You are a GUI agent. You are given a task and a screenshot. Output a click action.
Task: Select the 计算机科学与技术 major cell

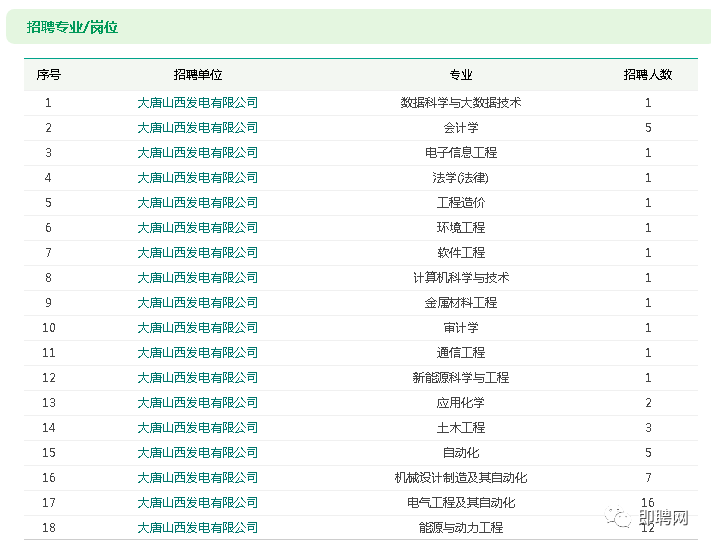461,277
